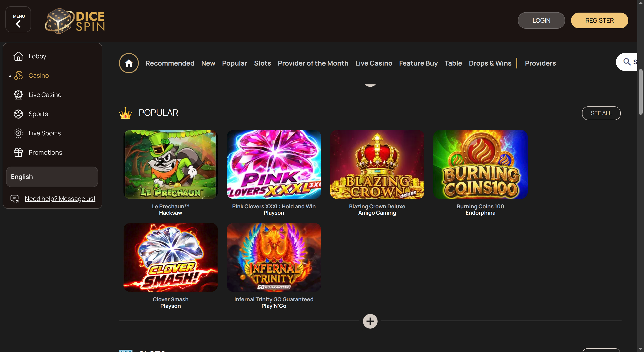Click the Blazing Crown Deluxe title text
644x352 pixels.
(377, 207)
